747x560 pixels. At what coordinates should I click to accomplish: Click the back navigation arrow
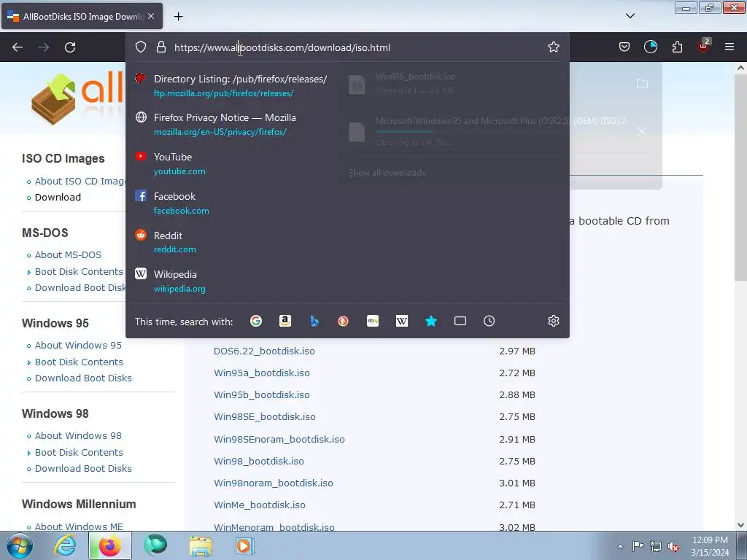click(18, 47)
